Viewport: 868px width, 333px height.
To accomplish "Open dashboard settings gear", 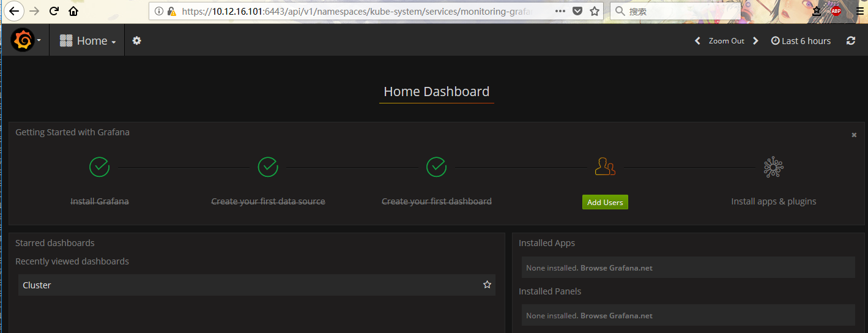I will pyautogui.click(x=136, y=40).
